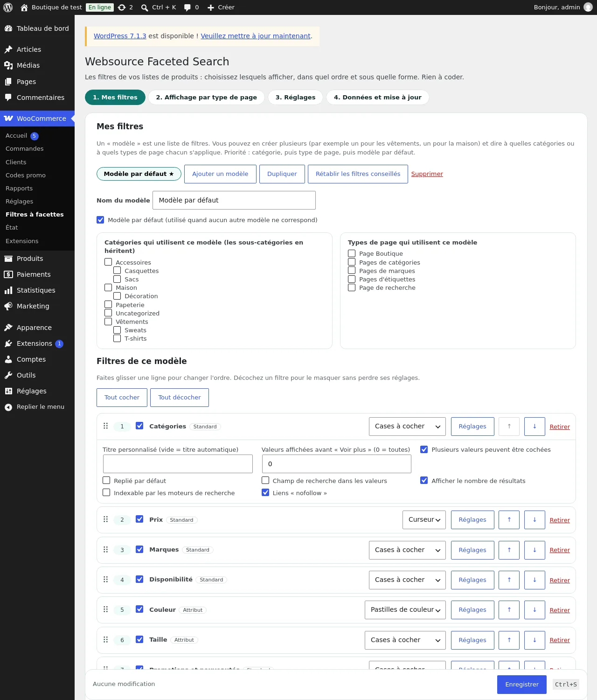Click the Tout décocher button

pyautogui.click(x=180, y=398)
